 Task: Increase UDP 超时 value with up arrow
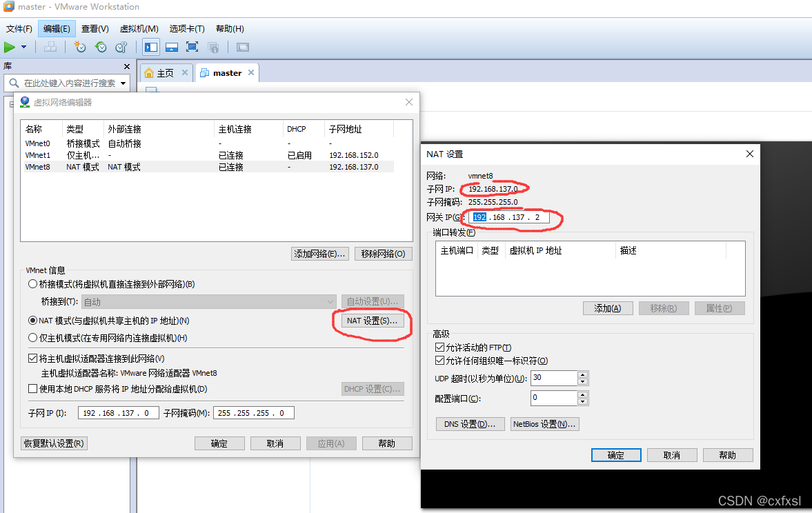click(582, 374)
